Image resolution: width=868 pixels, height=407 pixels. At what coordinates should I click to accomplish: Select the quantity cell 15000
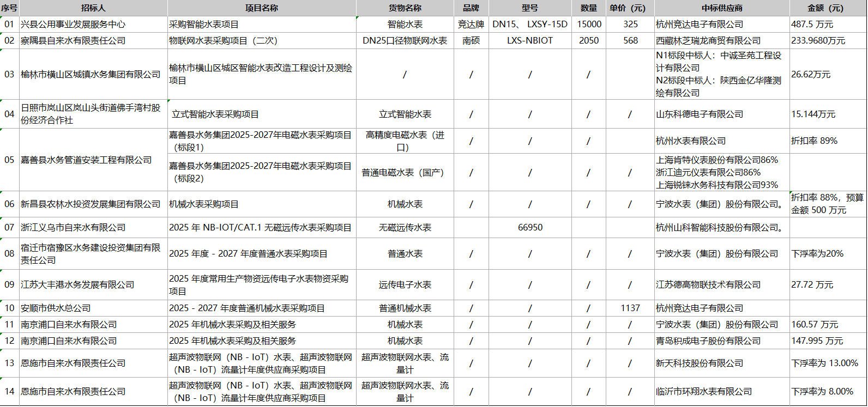point(589,25)
